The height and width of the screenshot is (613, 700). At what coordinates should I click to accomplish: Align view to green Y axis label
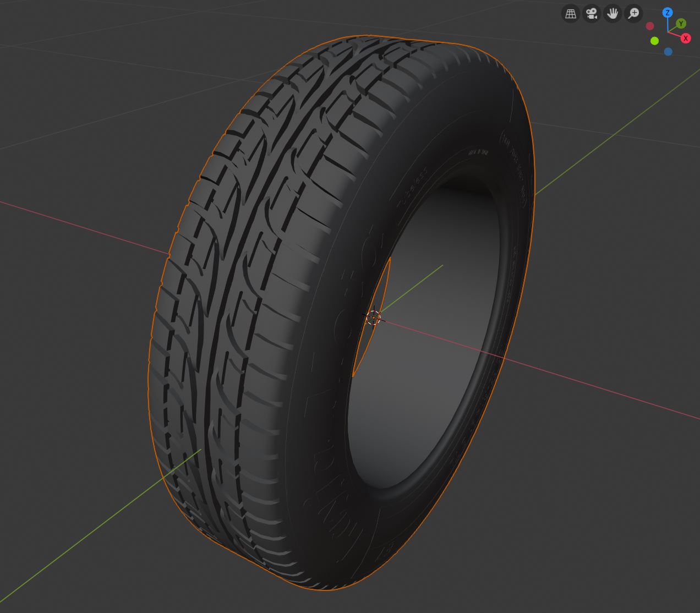point(681,24)
